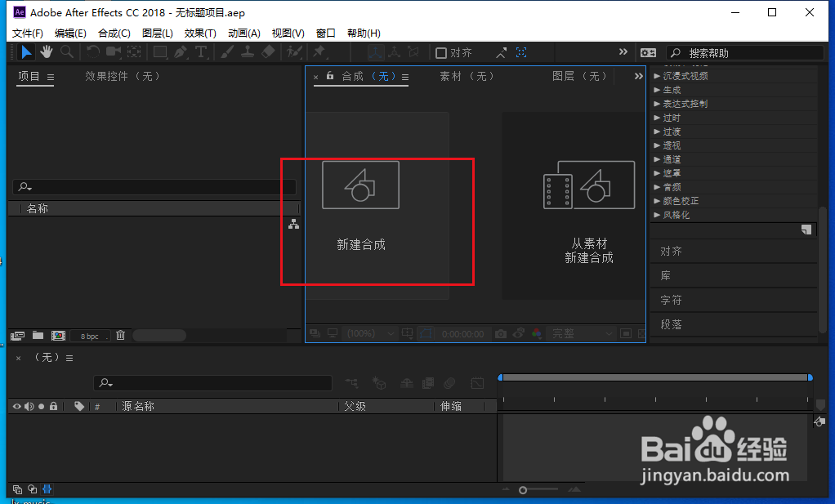Open the 帮助(H) menu
The height and width of the screenshot is (504, 835).
point(364,33)
